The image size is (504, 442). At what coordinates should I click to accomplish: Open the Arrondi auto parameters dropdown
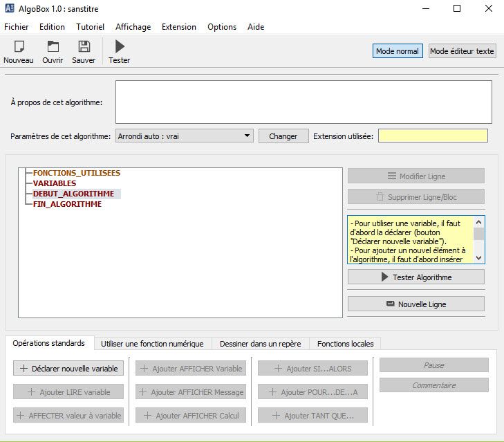coord(185,136)
